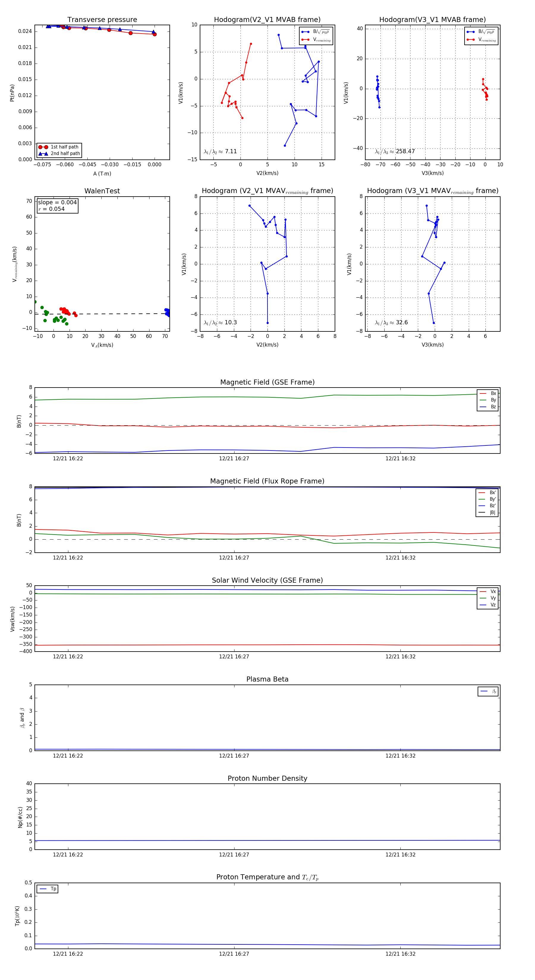Click the 'r = 0.054' annotation

[x=51, y=209]
